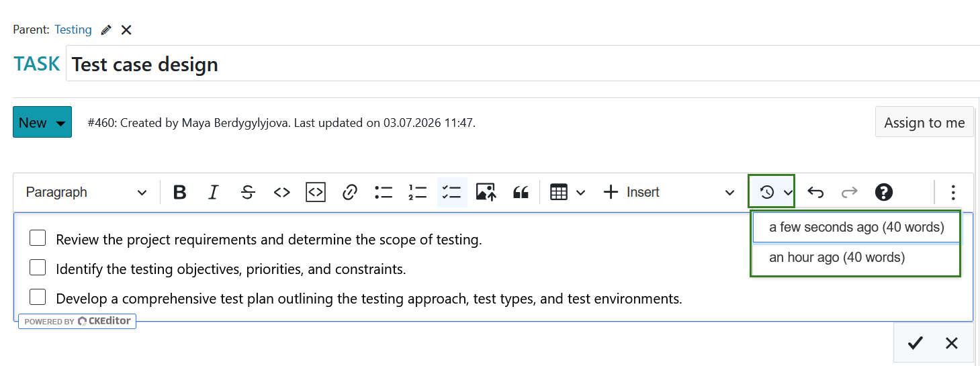The height and width of the screenshot is (366, 980).
Task: Undo the last change
Action: click(815, 192)
